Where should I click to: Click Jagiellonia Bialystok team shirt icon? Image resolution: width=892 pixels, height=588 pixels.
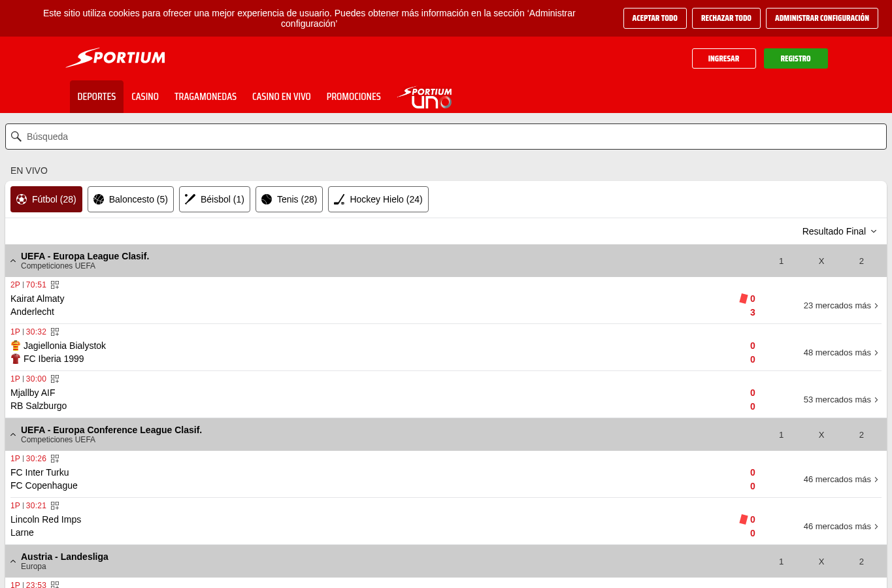[16, 346]
